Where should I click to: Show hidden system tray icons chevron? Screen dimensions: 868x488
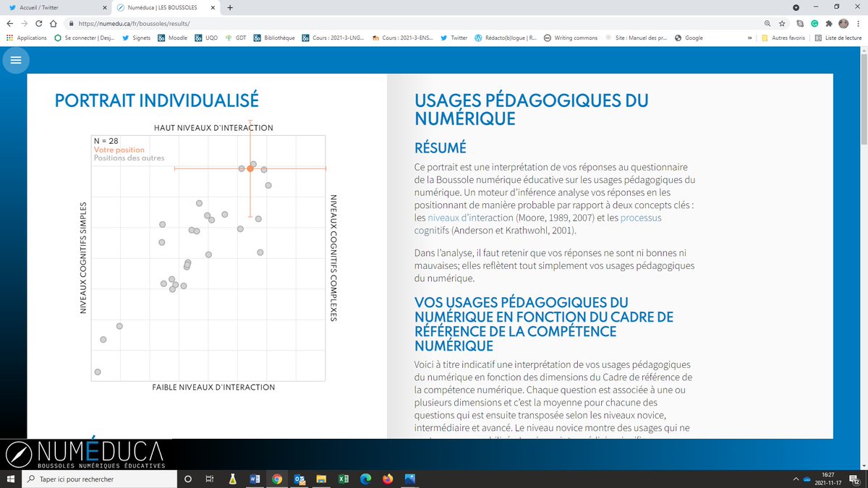click(x=796, y=479)
